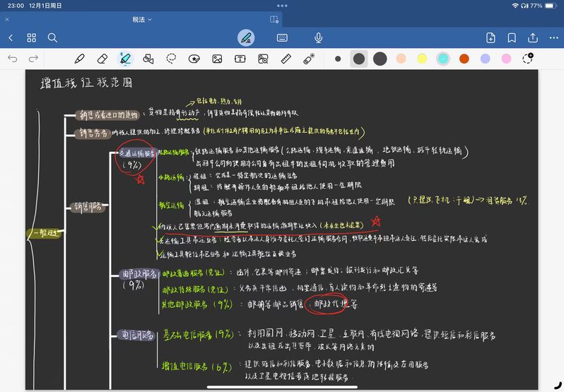Screen dimensions: 564x392
Task: Open the image insert tool
Action: (217, 59)
